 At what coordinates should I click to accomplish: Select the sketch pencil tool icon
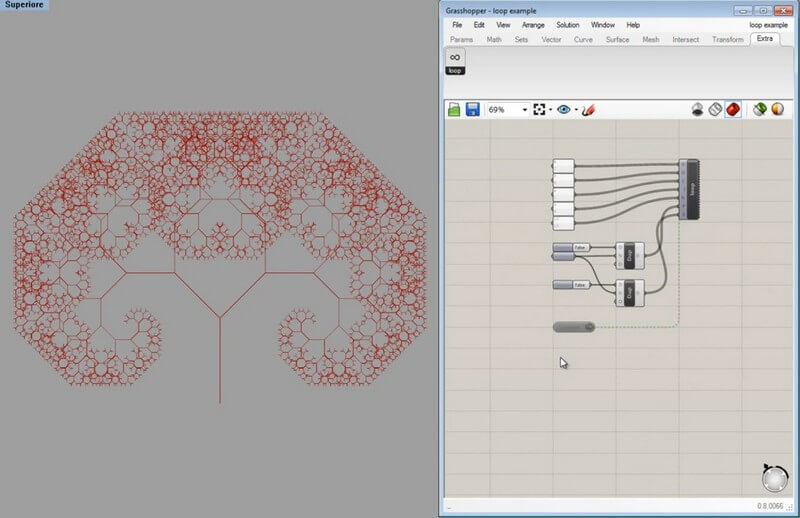[588, 109]
